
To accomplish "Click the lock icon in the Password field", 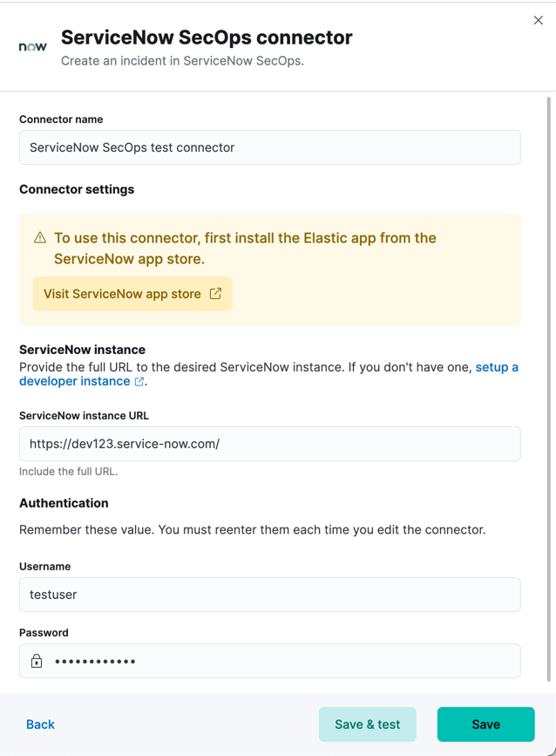I will click(x=36, y=661).
